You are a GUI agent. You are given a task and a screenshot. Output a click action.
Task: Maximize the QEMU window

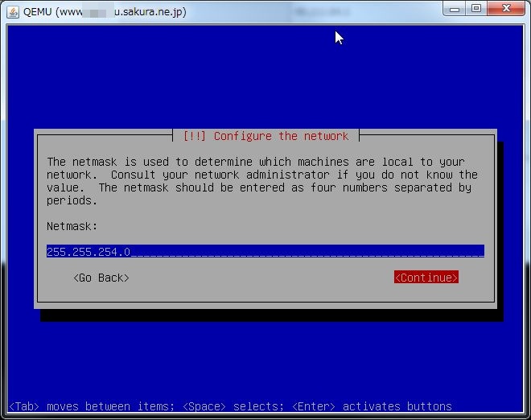pos(476,9)
